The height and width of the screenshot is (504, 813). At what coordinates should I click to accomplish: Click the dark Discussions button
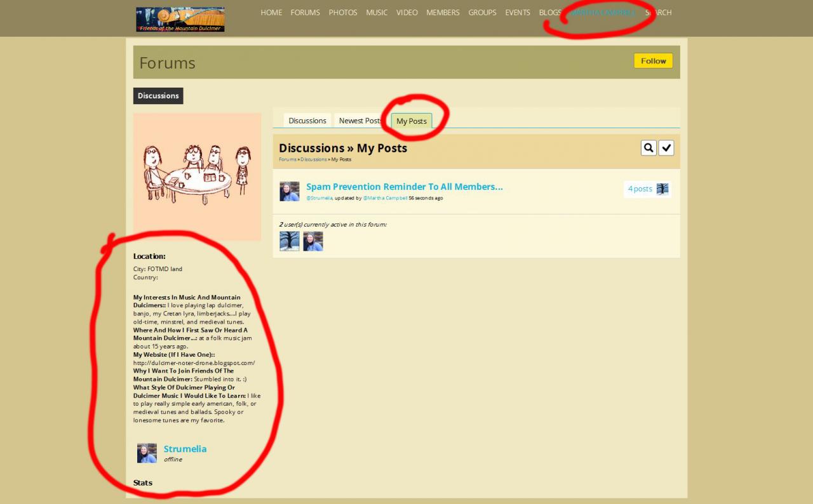158,96
